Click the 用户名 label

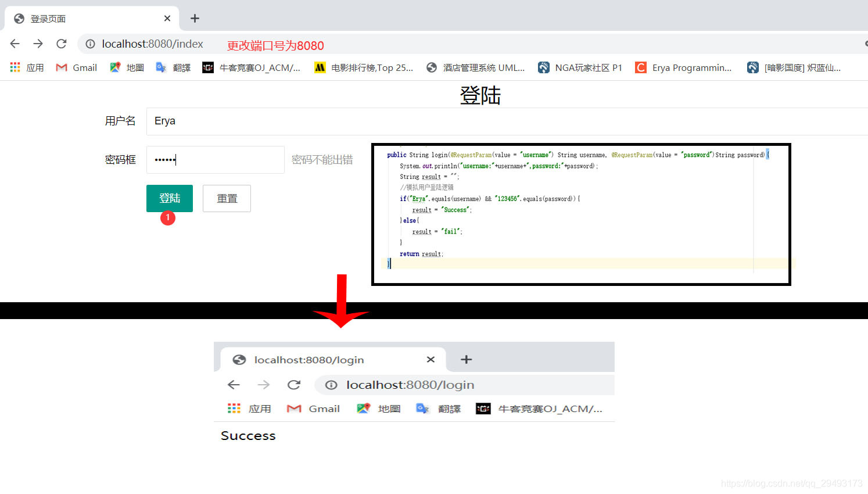click(120, 121)
